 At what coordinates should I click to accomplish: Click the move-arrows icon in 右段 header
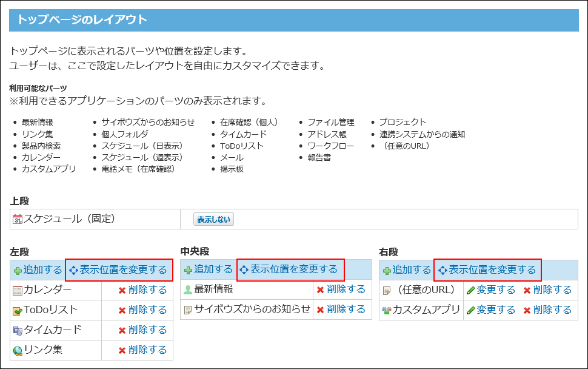pos(443,270)
